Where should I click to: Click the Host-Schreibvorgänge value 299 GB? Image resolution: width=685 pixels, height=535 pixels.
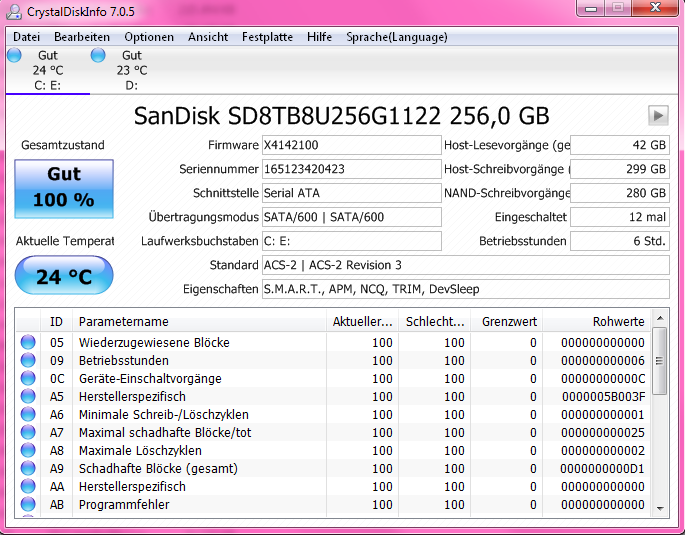click(x=620, y=169)
